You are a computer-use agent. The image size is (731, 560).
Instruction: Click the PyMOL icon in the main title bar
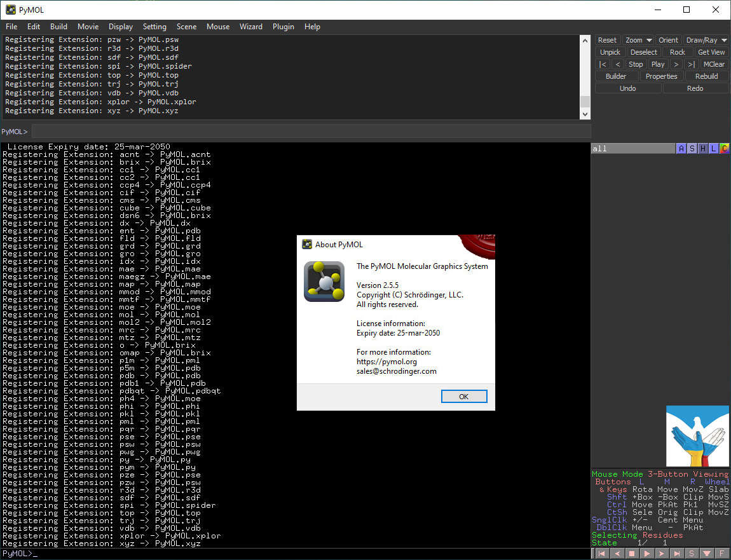click(x=10, y=10)
